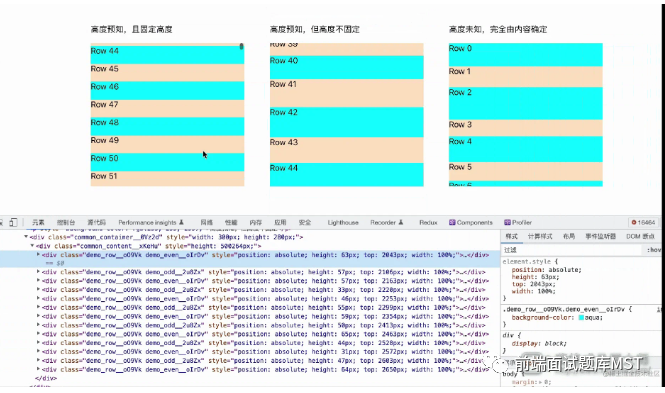
Task: Open the Performance insights tab
Action: coord(151,222)
